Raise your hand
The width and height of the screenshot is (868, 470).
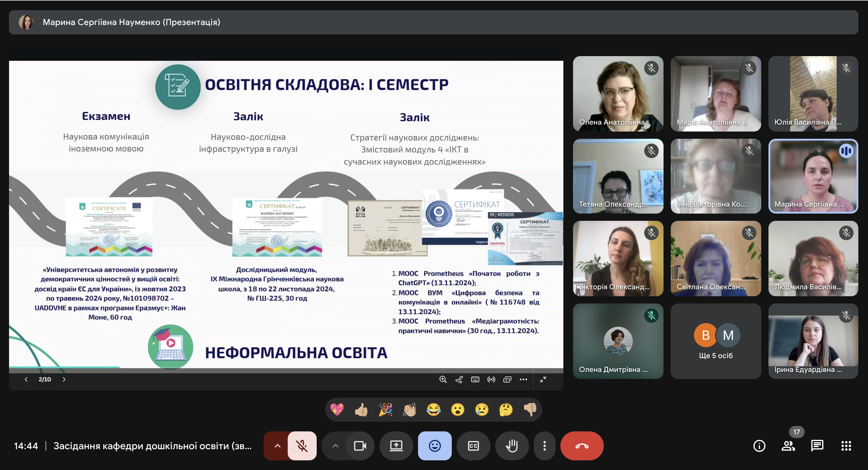pos(512,446)
